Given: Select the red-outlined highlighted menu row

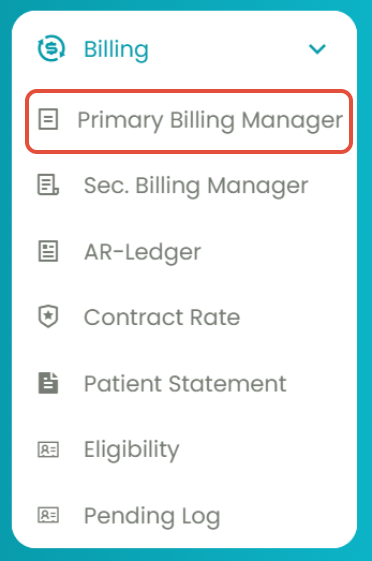Looking at the screenshot, I should click(189, 121).
